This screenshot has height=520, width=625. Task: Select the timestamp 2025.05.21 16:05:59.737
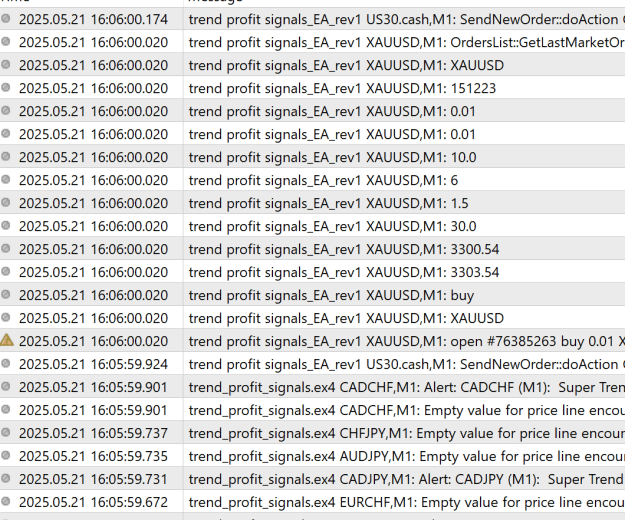(x=93, y=434)
